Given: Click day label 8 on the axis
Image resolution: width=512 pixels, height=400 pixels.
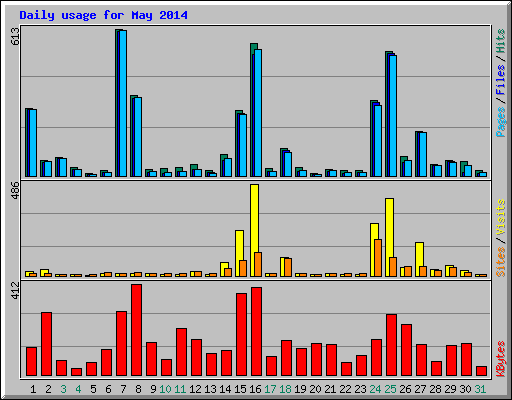Looking at the screenshot, I should tap(138, 389).
